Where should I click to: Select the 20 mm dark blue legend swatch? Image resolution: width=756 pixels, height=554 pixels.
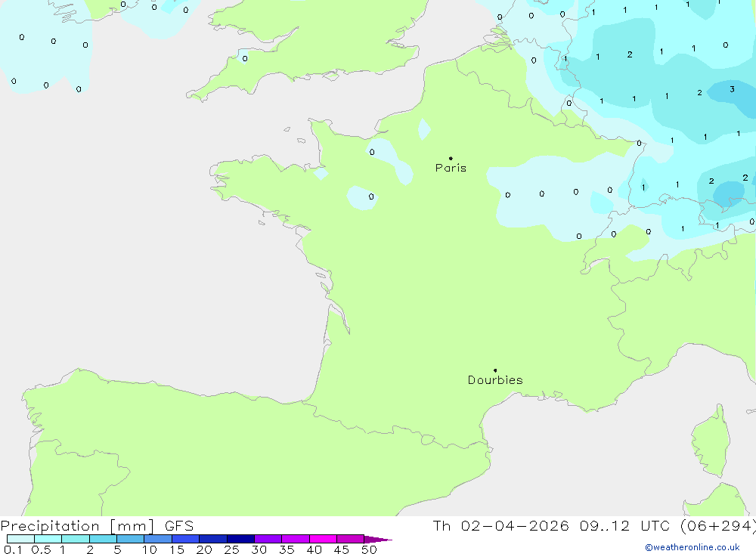point(212,539)
